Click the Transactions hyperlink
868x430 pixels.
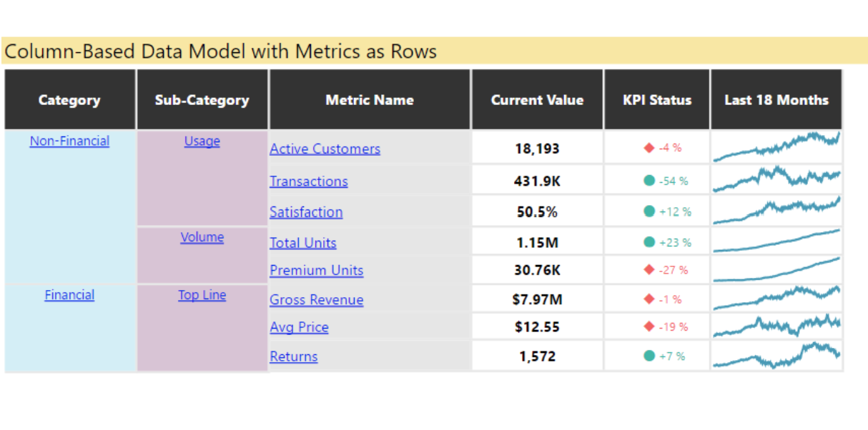[x=308, y=181]
